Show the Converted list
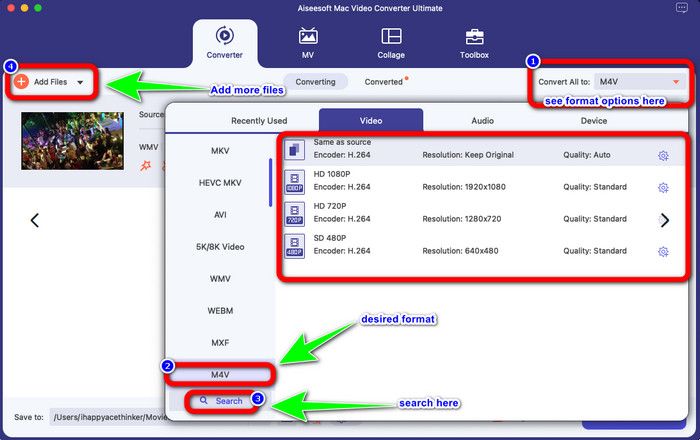The image size is (700, 440). pos(383,82)
